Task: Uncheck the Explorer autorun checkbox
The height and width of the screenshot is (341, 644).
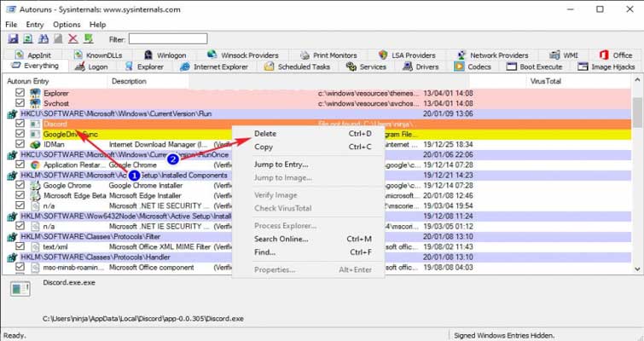Action: pos(20,93)
